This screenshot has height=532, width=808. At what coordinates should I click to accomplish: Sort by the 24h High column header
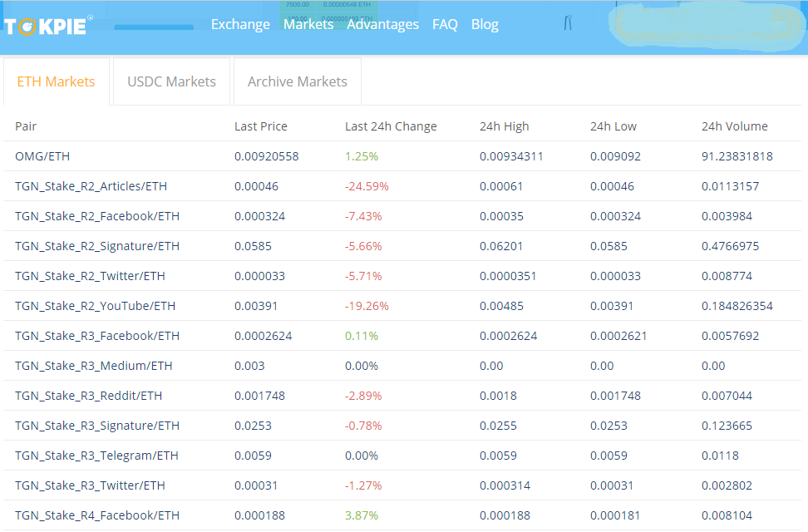pyautogui.click(x=504, y=126)
